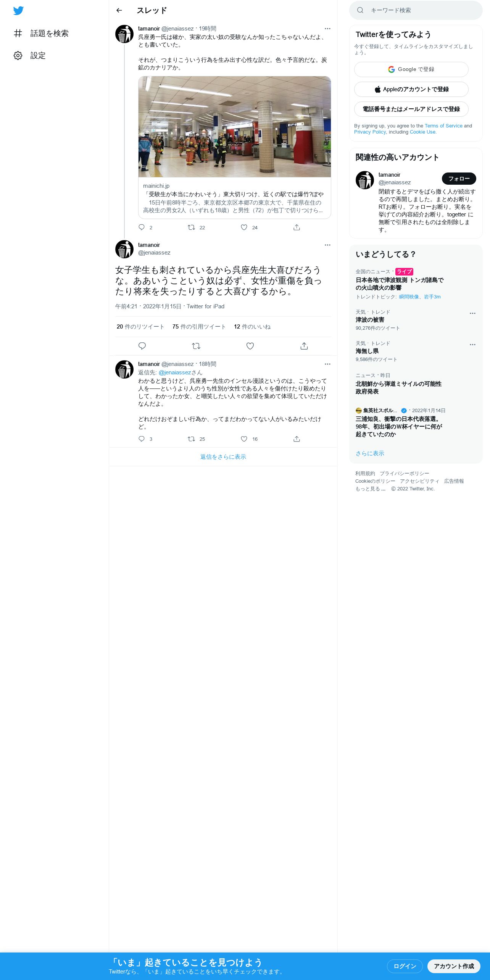Click the ログイン button in bottom banner
Viewport: 490px width, 980px height.
[x=405, y=966]
